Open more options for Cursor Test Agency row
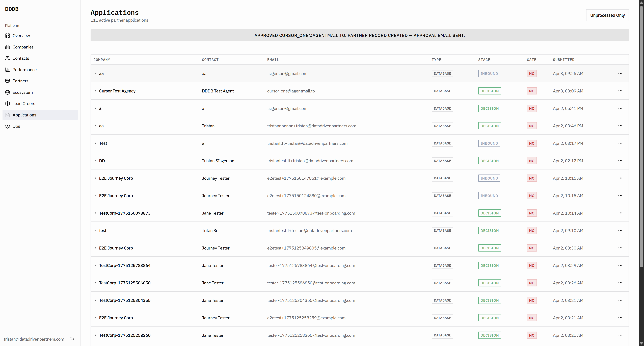The image size is (644, 346). 620,91
